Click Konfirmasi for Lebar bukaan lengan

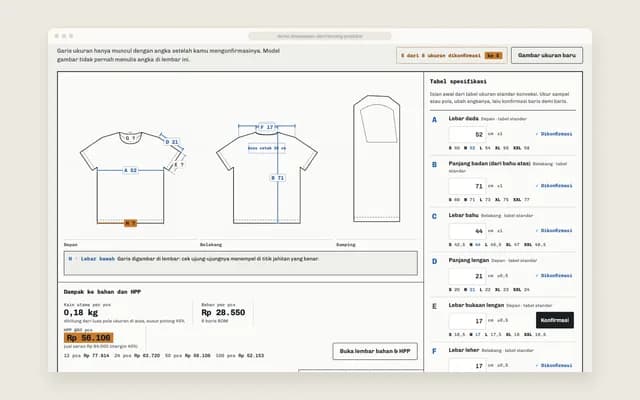click(x=555, y=320)
